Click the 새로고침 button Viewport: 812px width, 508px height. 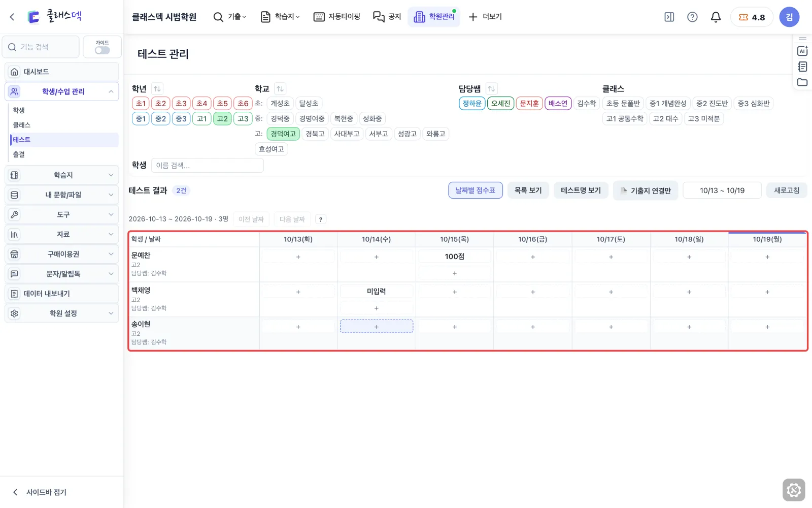[x=787, y=190]
